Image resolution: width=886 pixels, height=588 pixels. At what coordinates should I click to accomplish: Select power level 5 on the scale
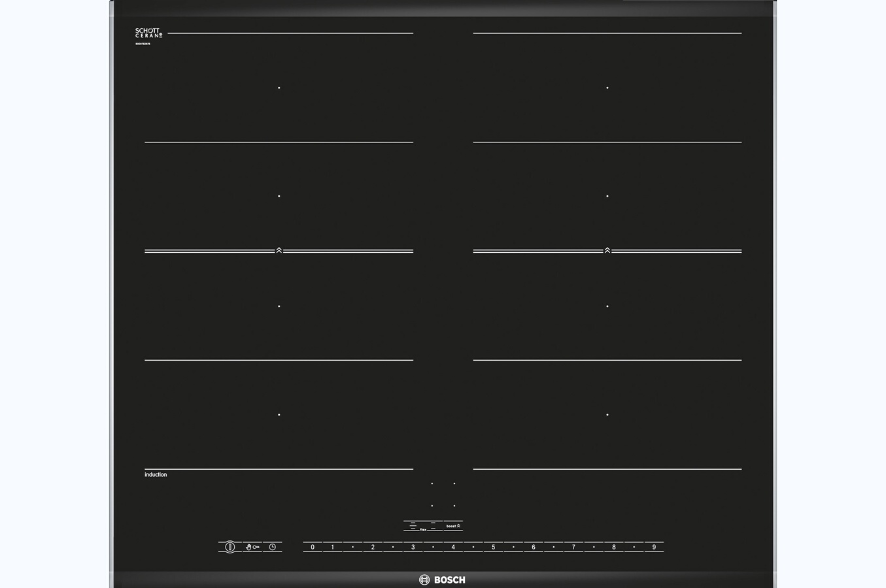[x=493, y=547]
